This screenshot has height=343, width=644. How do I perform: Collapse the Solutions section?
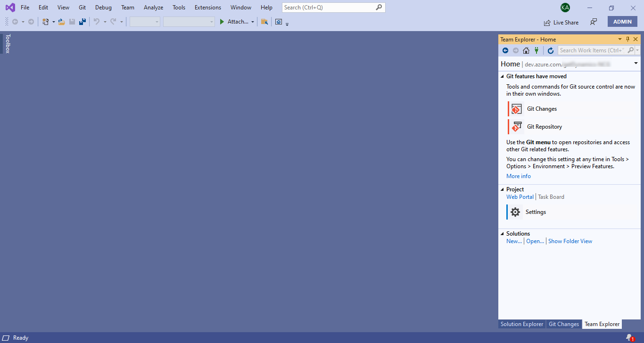coord(502,234)
